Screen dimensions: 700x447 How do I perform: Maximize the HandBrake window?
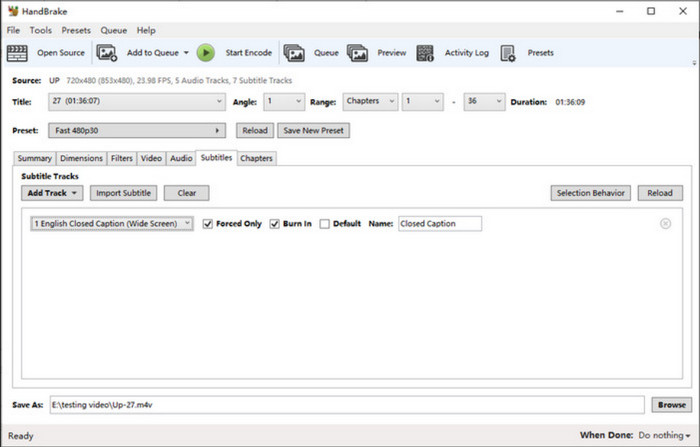coord(651,11)
